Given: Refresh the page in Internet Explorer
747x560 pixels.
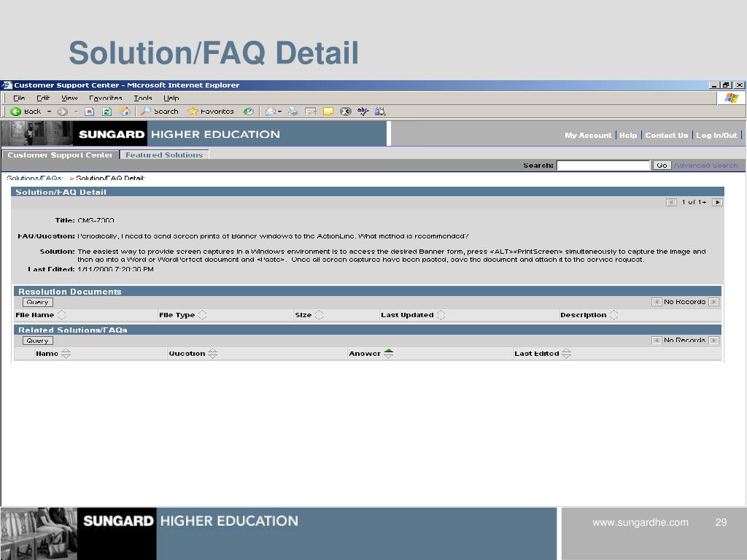Looking at the screenshot, I should 107,112.
